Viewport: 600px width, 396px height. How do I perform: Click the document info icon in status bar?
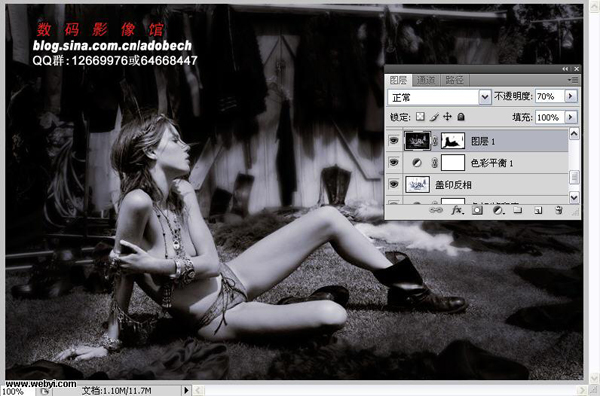click(44, 391)
